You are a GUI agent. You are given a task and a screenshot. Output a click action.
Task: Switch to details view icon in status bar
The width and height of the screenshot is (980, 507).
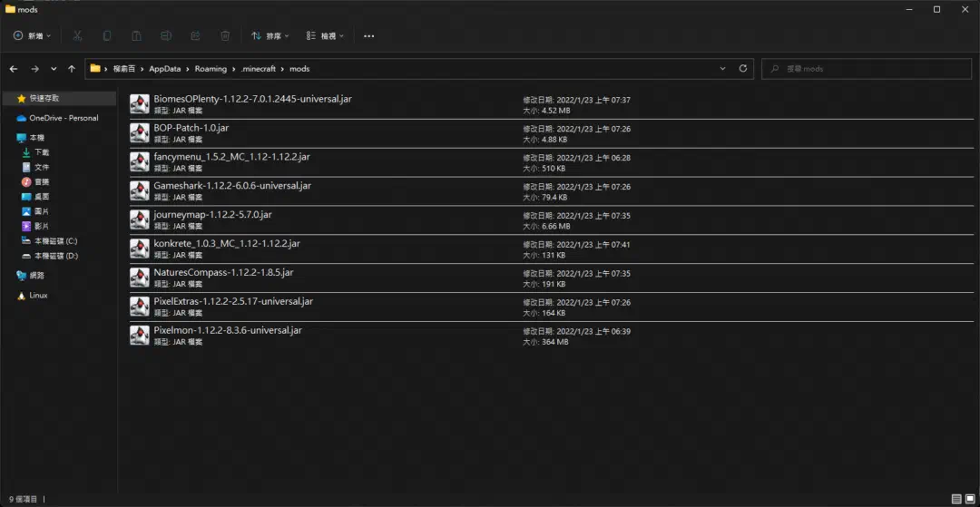pyautogui.click(x=956, y=499)
